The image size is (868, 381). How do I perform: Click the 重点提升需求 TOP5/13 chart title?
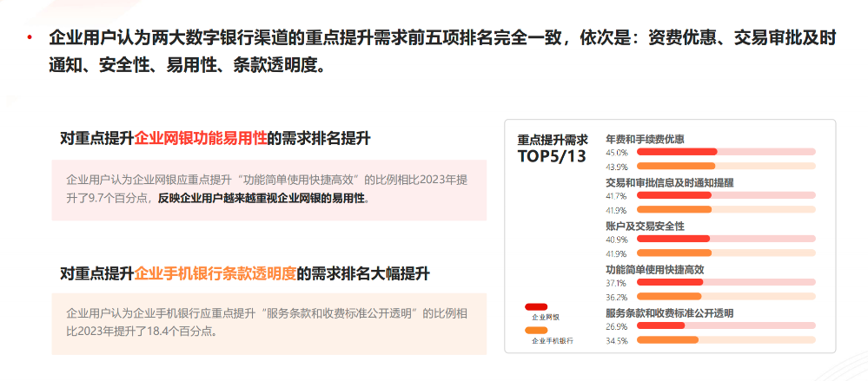click(x=553, y=148)
